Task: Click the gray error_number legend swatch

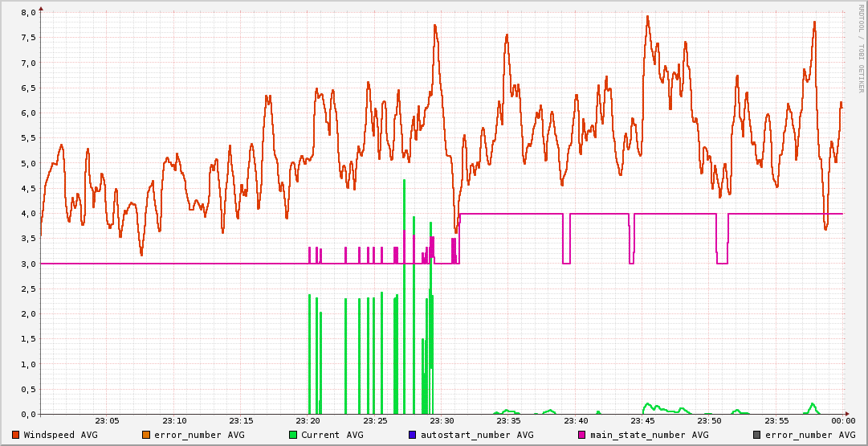Action: (757, 435)
